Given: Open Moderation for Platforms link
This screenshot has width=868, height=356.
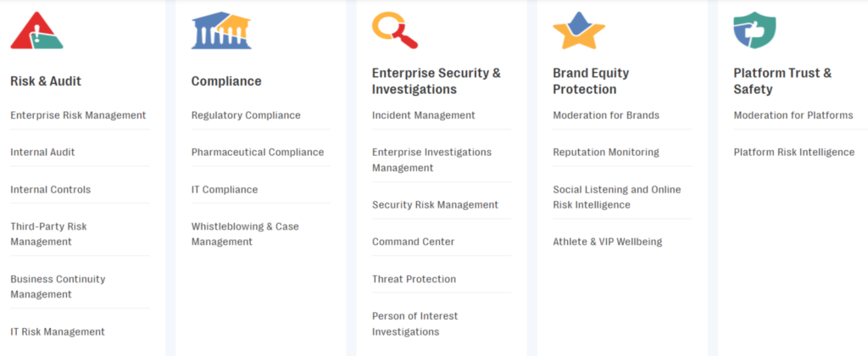Looking at the screenshot, I should [793, 115].
